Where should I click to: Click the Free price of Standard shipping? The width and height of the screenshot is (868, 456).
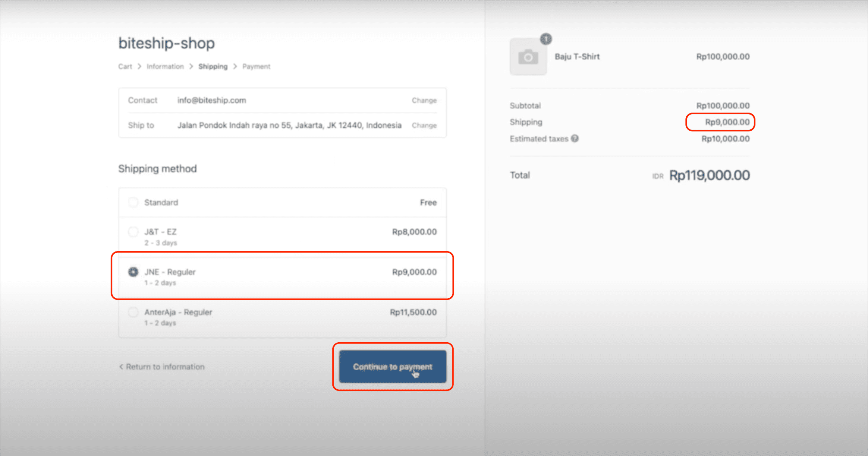(428, 202)
